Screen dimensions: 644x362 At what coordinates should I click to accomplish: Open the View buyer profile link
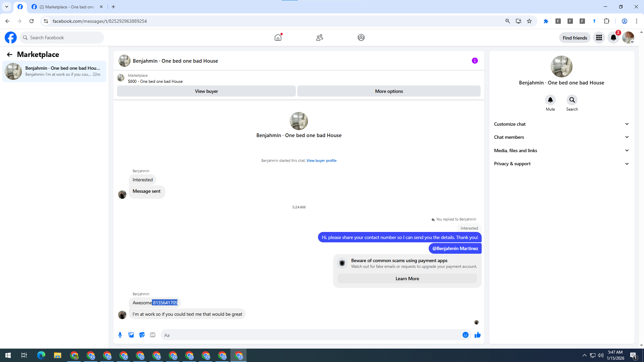pyautogui.click(x=321, y=161)
